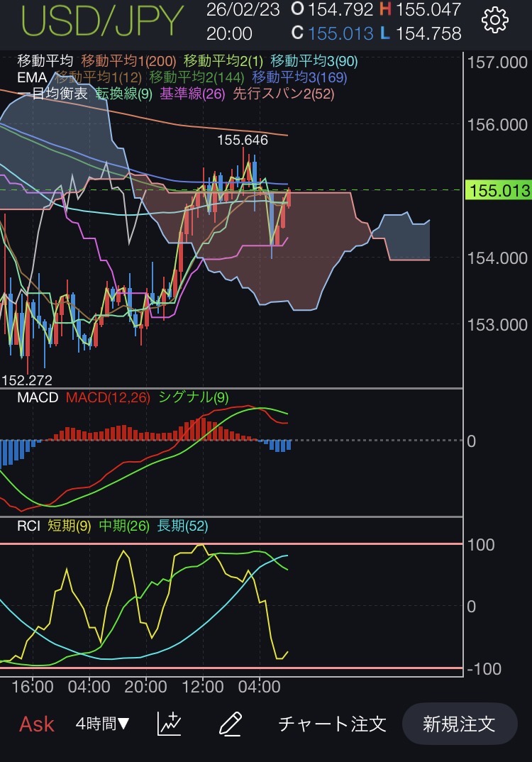
Task: Tap the EMA indicator legend label
Action: 33,77
